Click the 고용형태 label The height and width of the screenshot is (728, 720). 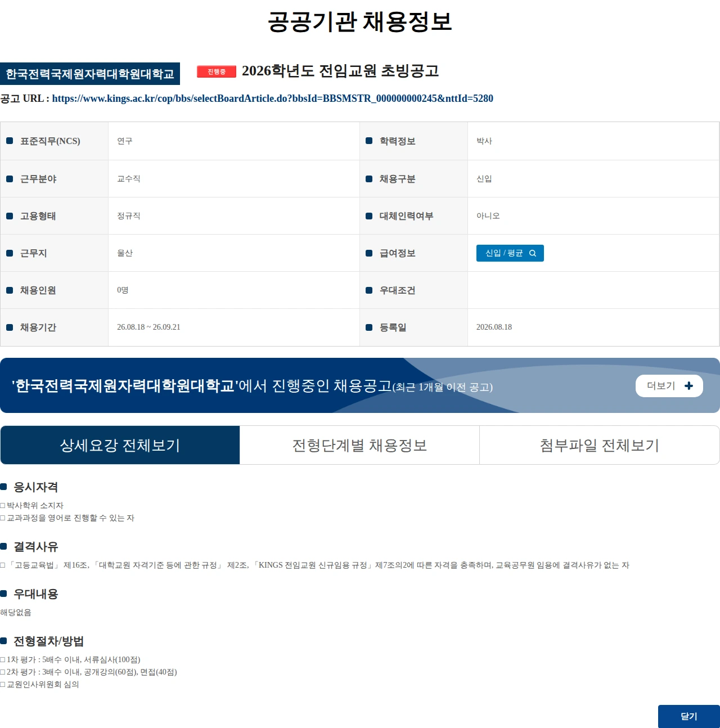click(38, 216)
